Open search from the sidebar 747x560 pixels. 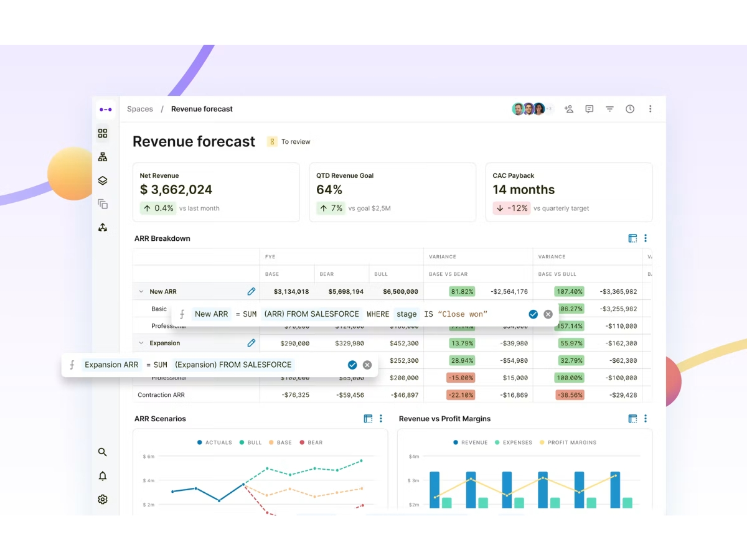click(103, 452)
